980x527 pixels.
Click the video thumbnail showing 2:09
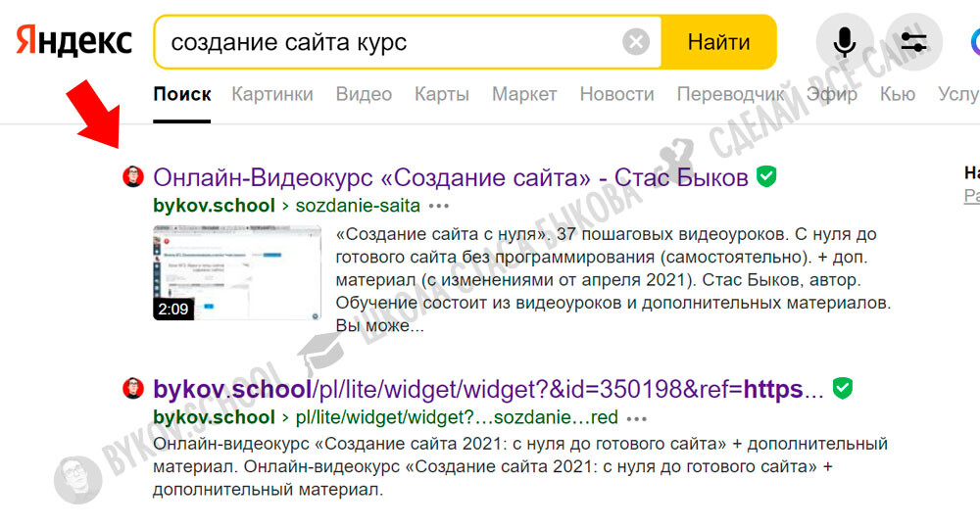tap(237, 272)
